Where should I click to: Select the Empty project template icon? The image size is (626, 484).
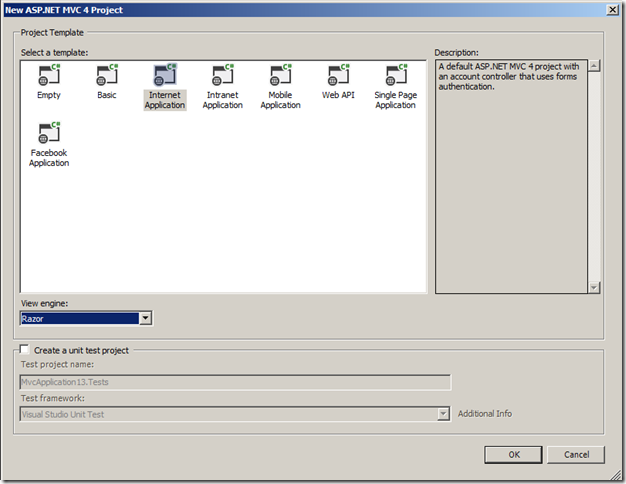(x=49, y=75)
